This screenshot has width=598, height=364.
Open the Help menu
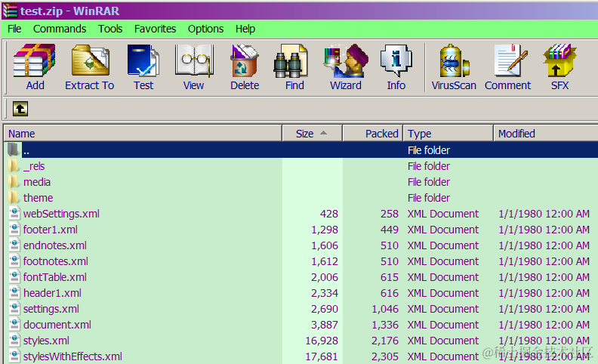click(245, 29)
